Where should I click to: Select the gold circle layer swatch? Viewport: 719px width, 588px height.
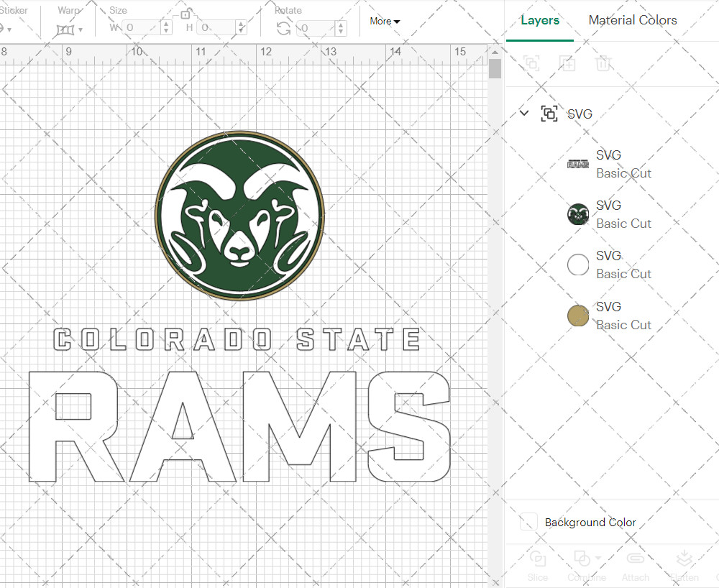578,316
